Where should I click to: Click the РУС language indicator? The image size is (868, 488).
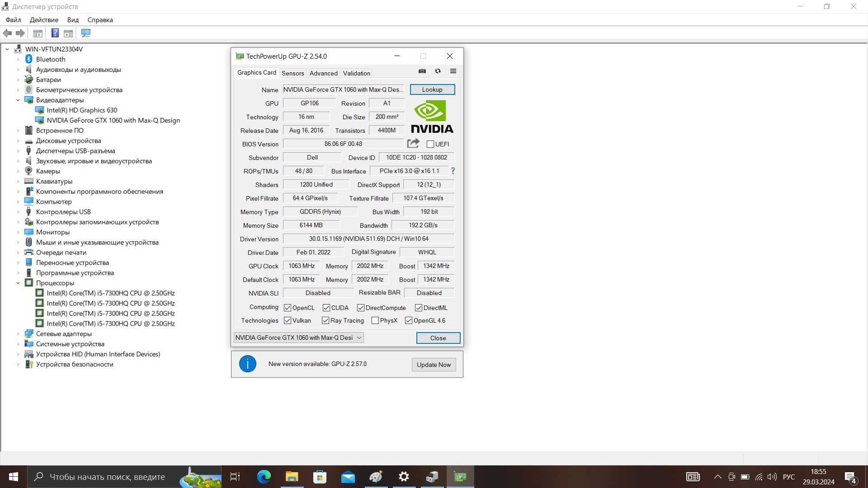pyautogui.click(x=789, y=477)
